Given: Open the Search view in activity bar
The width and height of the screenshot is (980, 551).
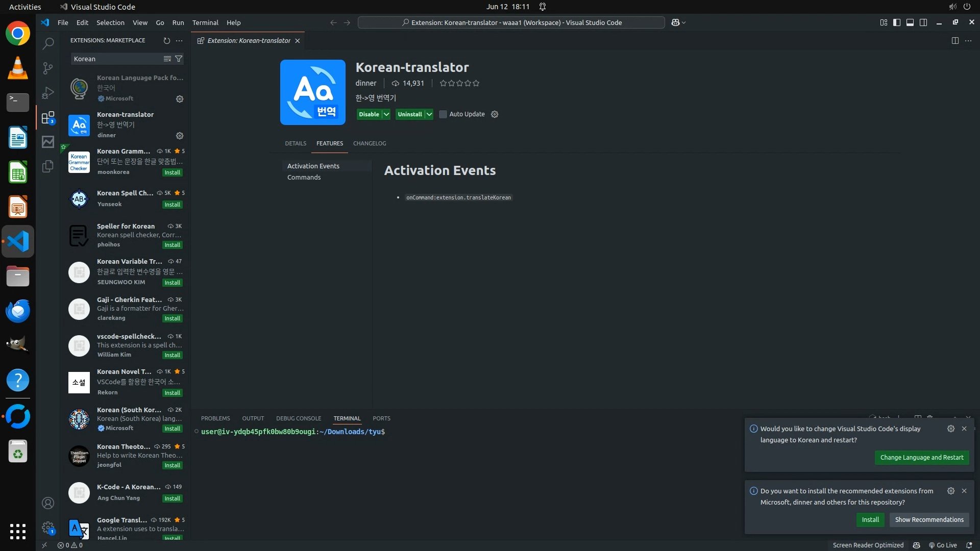Looking at the screenshot, I should click(48, 44).
